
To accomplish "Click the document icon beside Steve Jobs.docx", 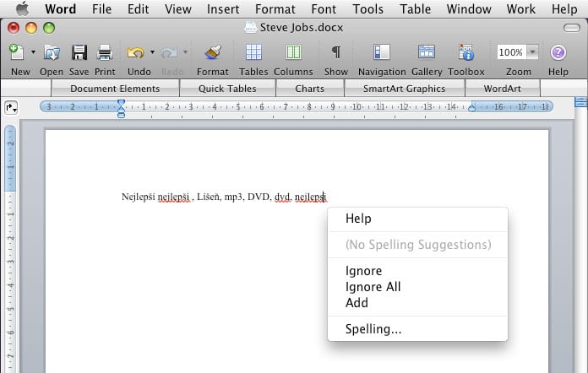I will tap(250, 27).
